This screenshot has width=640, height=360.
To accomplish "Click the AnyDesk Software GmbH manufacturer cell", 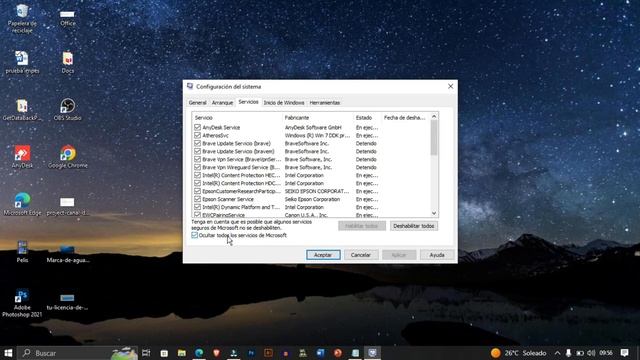I will pos(313,127).
